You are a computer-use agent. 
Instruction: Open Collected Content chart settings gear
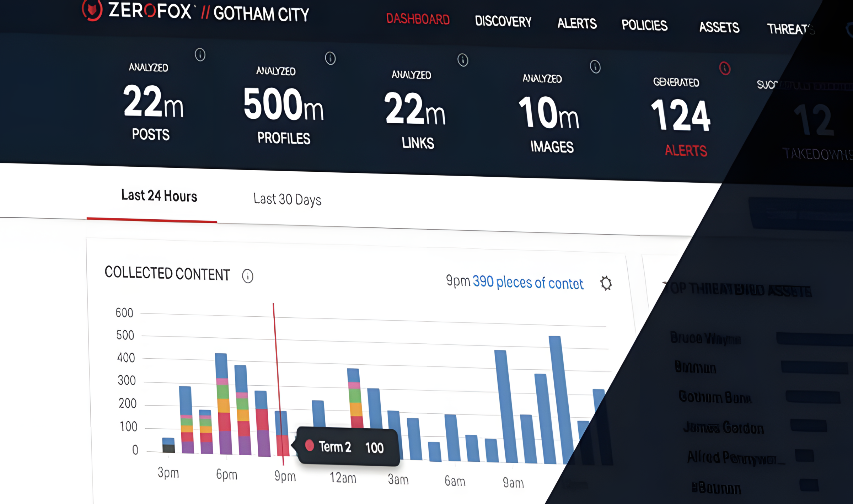tap(606, 283)
